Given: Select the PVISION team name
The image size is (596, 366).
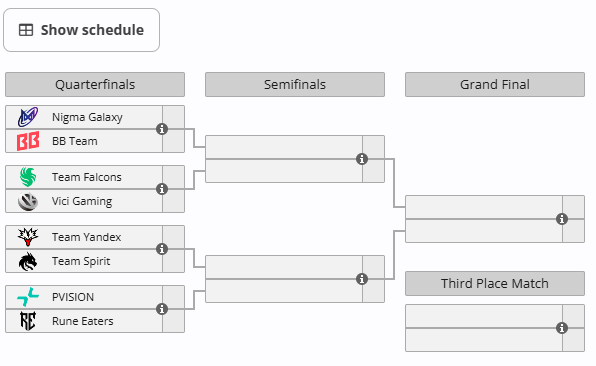Looking at the screenshot, I should click(73, 297).
